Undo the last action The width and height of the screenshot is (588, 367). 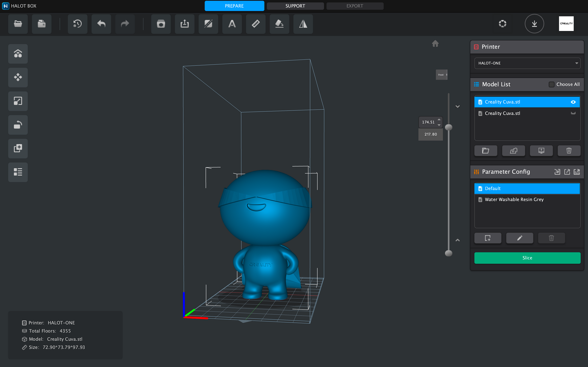click(x=101, y=24)
